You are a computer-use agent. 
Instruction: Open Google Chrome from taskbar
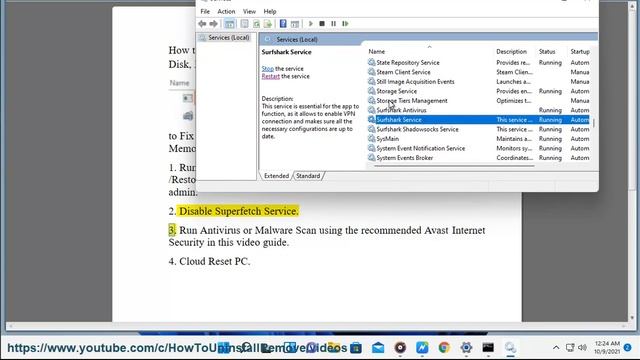[x=444, y=348]
